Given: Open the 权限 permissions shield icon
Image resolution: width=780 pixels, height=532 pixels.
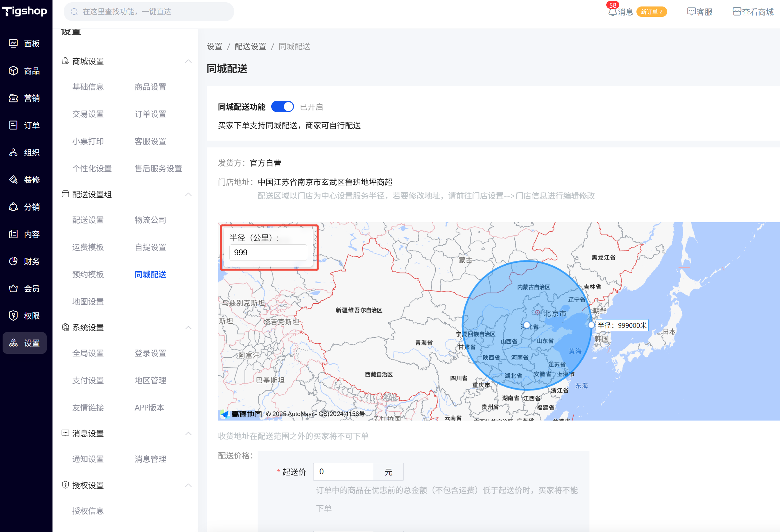Looking at the screenshot, I should pyautogui.click(x=13, y=316).
